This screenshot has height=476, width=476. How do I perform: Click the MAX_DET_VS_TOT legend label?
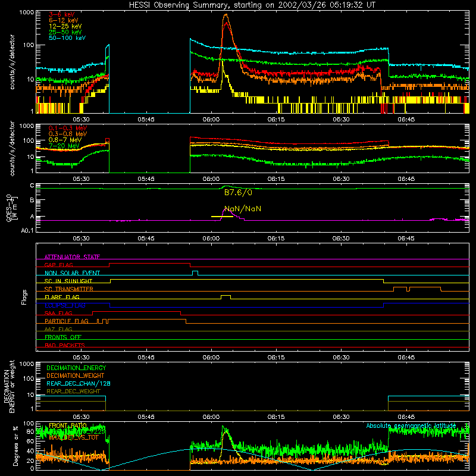74,437
